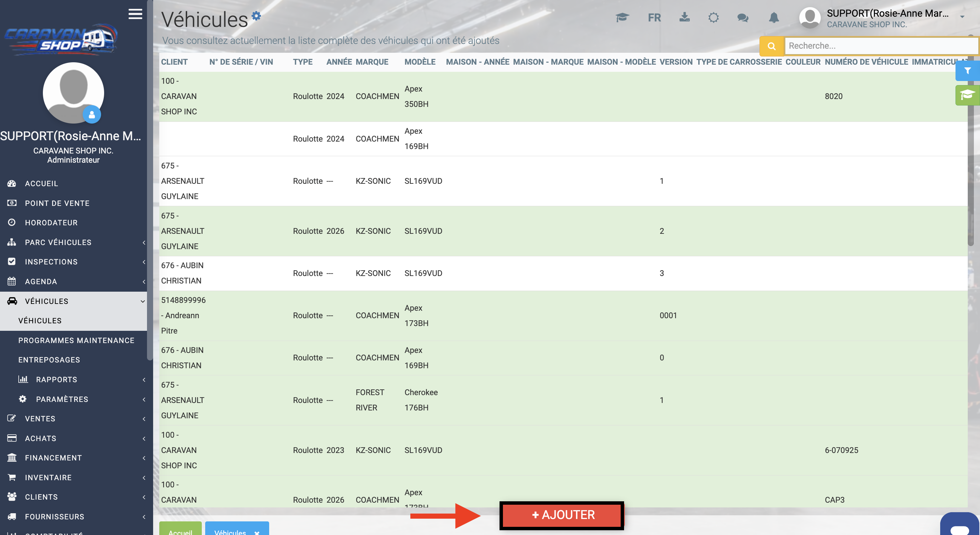Switch language with FR button

654,17
